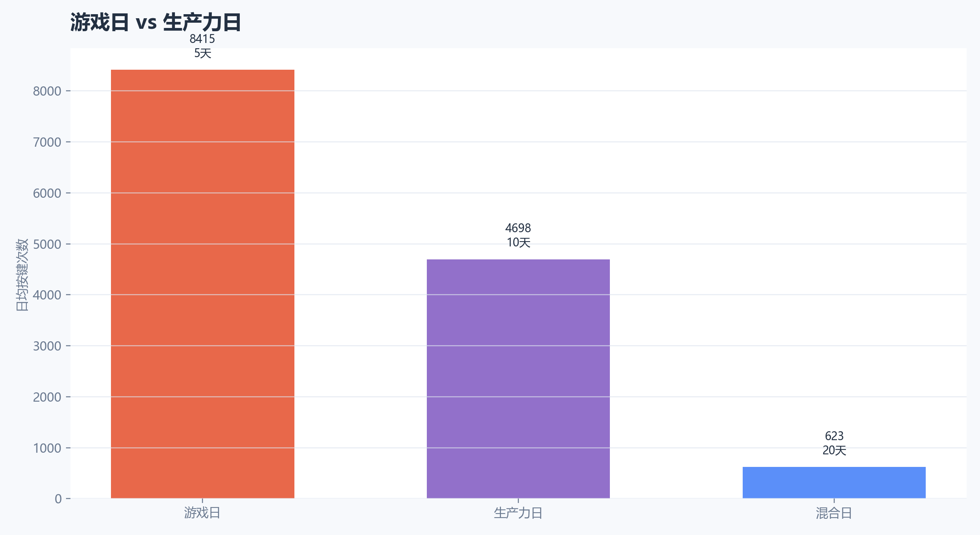Select the orange 游戏日 bar
Screen dimensions: 980x535
click(202, 284)
